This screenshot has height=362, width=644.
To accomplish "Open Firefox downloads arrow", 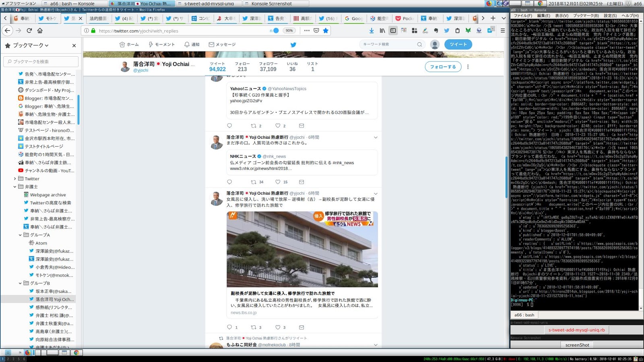I will pos(372,31).
